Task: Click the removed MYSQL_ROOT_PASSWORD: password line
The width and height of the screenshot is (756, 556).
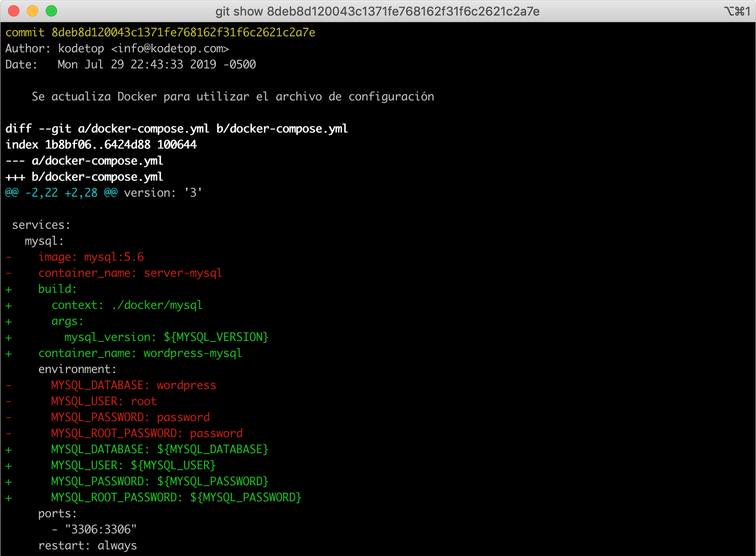Action: 147,433
